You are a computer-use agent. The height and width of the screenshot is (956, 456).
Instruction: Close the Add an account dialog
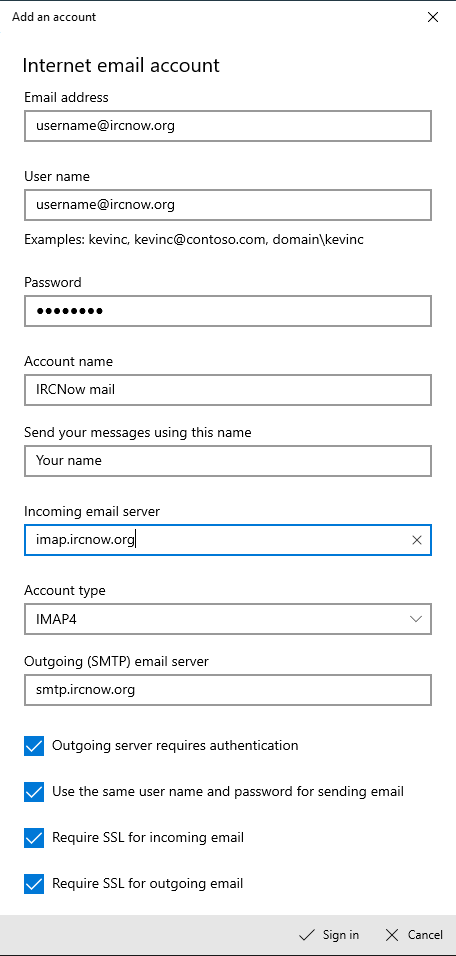click(433, 17)
